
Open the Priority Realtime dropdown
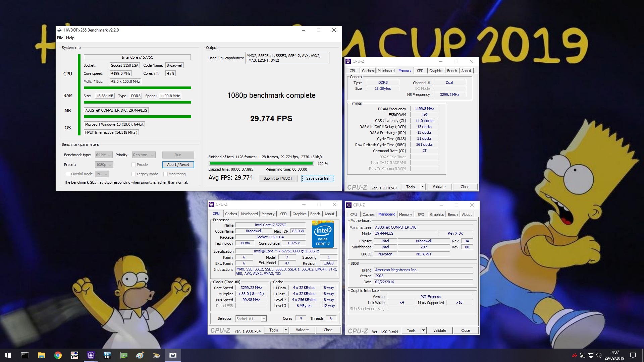pos(144,155)
